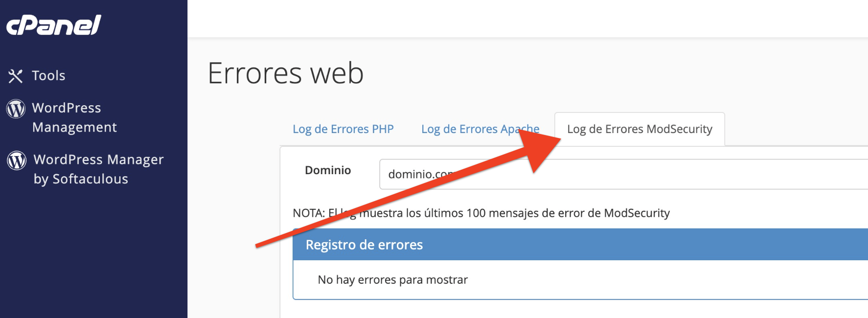Click the cPanel logo
Viewport: 868px width, 318px height.
[x=53, y=25]
